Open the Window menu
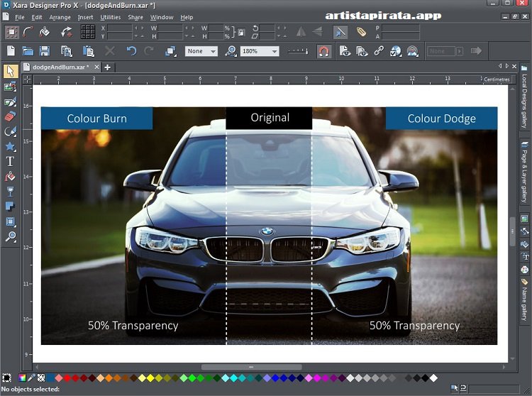This screenshot has width=532, height=396. (162, 17)
